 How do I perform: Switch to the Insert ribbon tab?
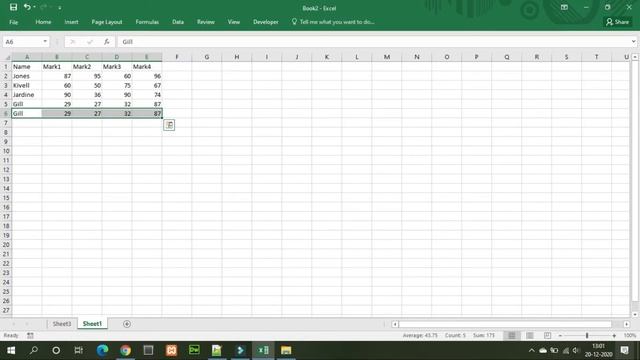[x=71, y=22]
